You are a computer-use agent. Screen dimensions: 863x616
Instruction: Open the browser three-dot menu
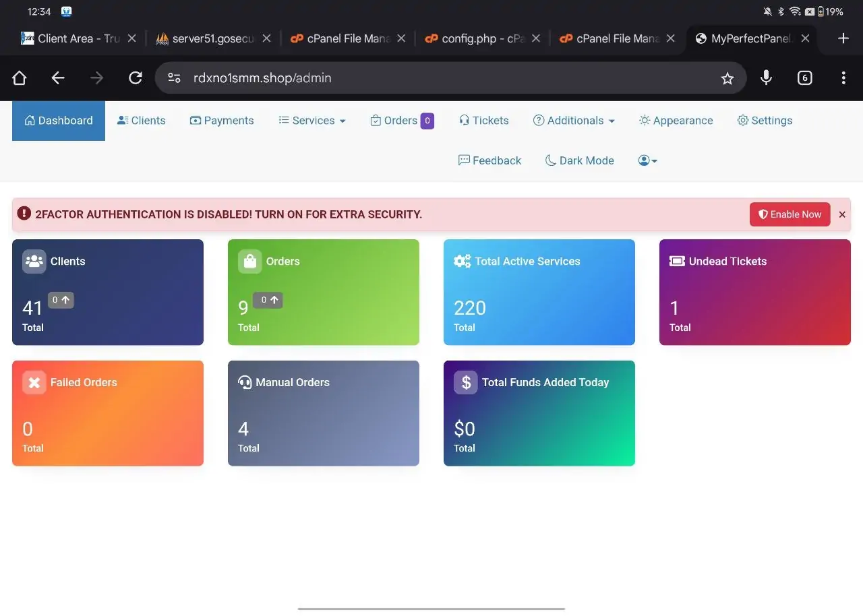(843, 78)
